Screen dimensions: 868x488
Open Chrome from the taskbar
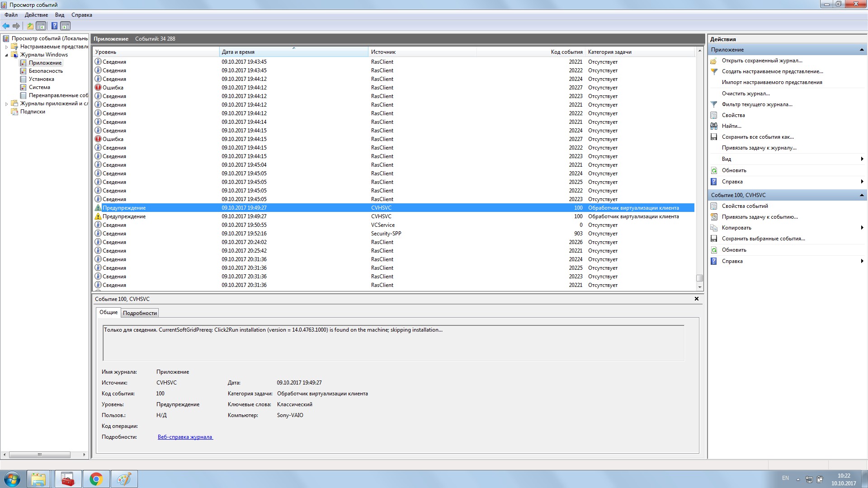pyautogui.click(x=96, y=479)
